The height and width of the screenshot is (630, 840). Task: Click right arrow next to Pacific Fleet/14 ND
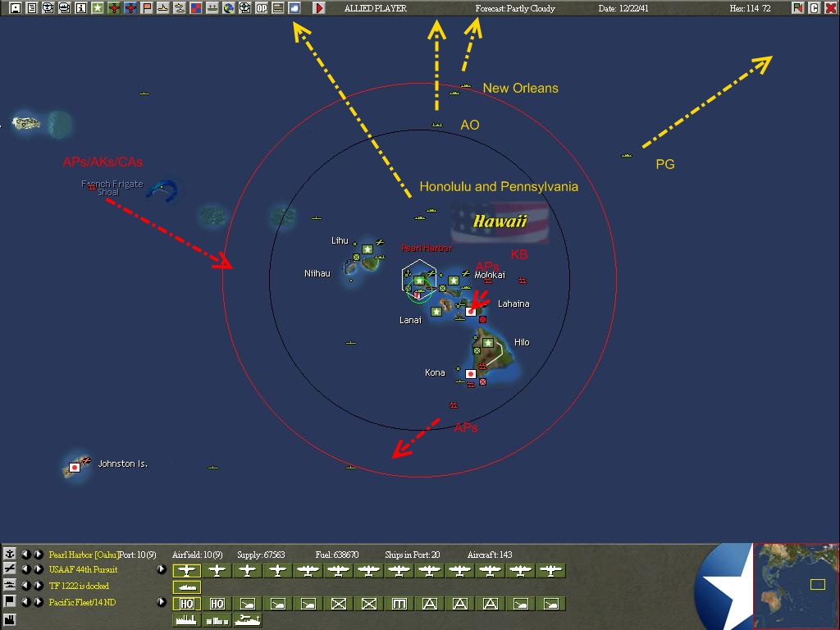click(x=38, y=601)
